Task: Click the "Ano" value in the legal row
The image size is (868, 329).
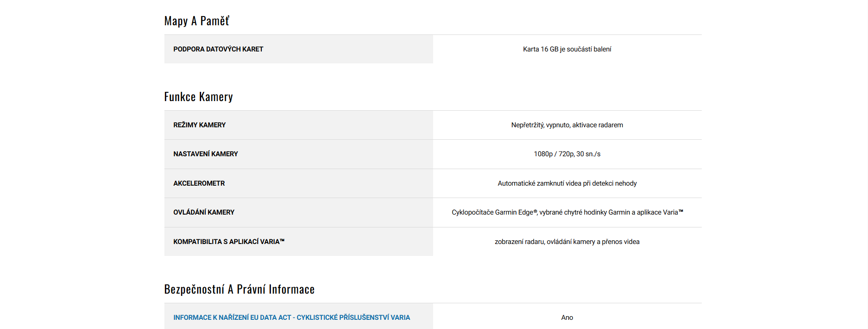Action: click(x=567, y=318)
